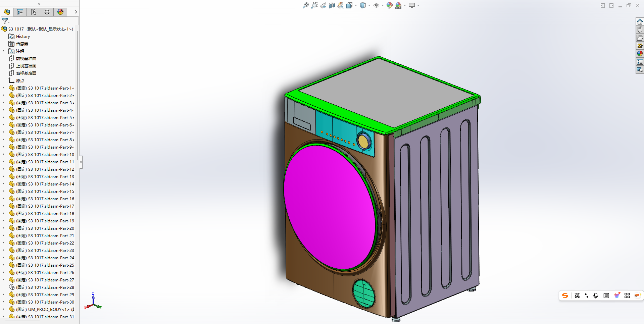Switch to the PropertyManager tab

click(x=20, y=12)
